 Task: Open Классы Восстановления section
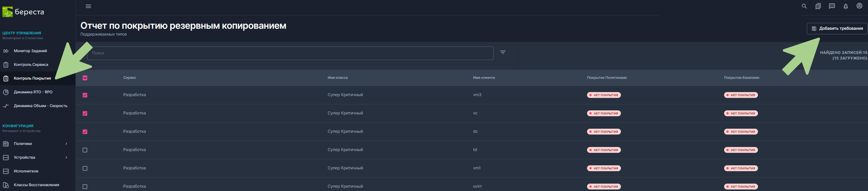point(36,185)
